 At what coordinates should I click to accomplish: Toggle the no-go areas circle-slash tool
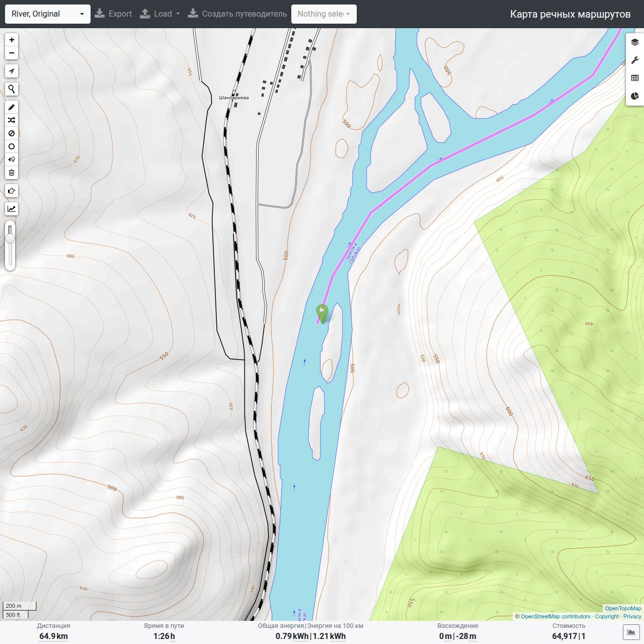coord(12,133)
